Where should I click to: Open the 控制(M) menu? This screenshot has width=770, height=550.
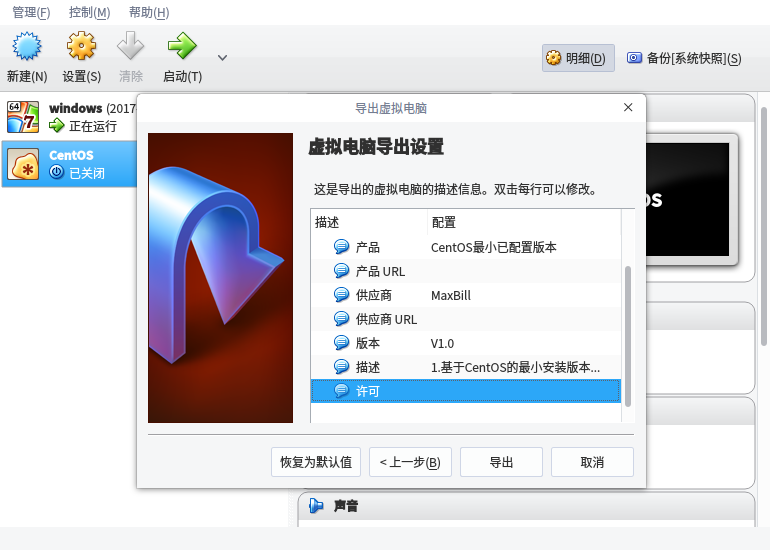click(89, 12)
